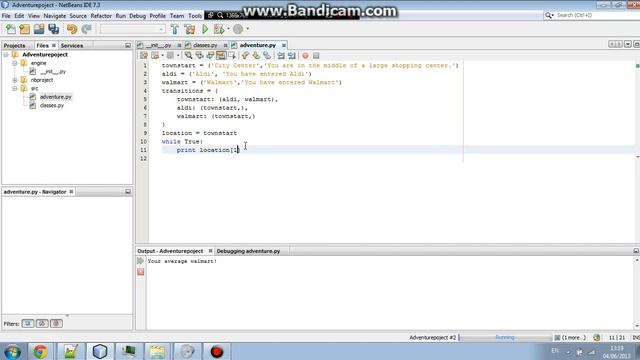The image size is (640, 360).
Task: Click the Shift Line Left icon
Action: coord(281,56)
